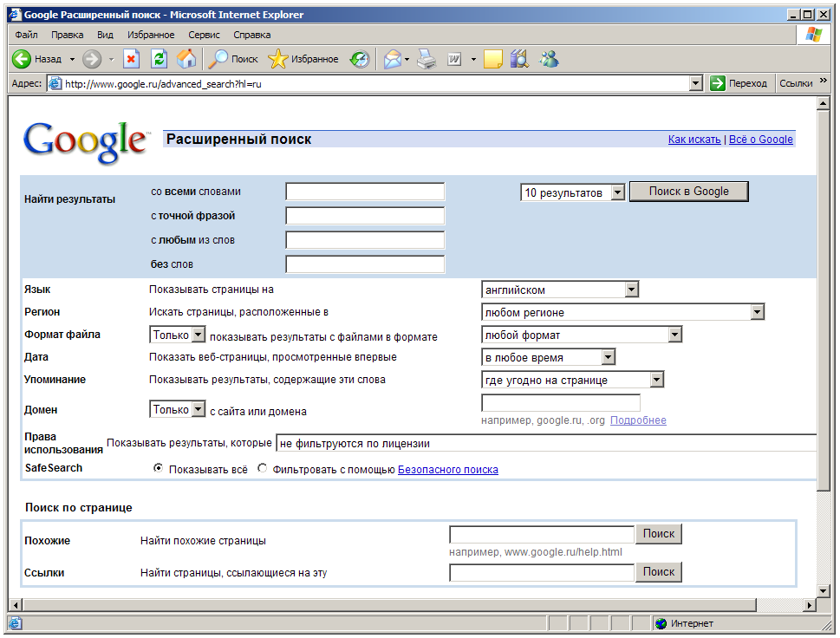Click Поиск button in Похожие row
This screenshot has height=638, width=840.
pos(659,534)
